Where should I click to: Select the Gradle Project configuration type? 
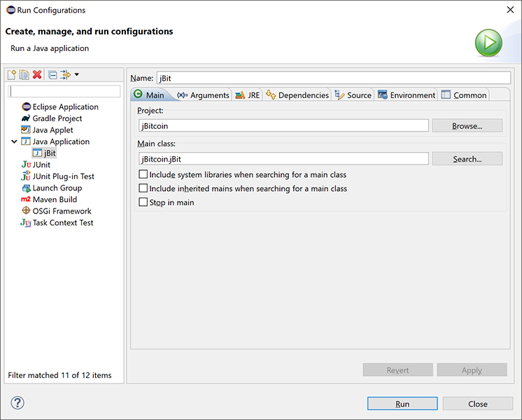click(x=57, y=118)
